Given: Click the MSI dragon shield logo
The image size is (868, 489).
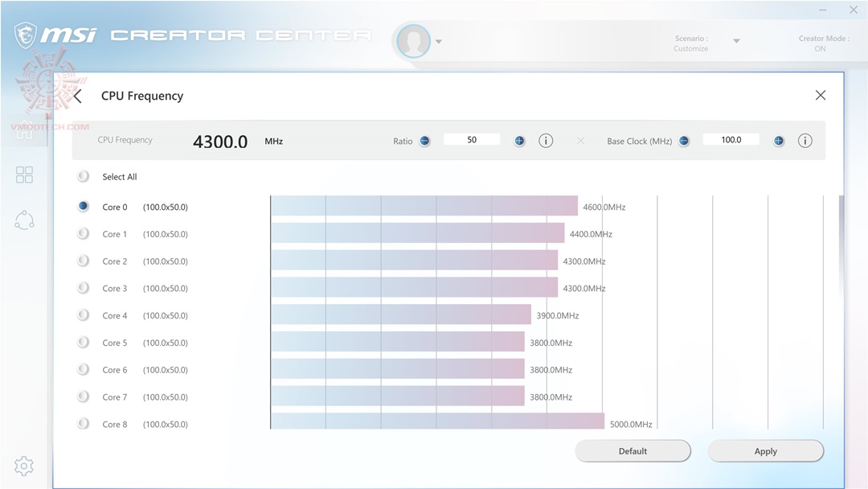Looking at the screenshot, I should 26,35.
